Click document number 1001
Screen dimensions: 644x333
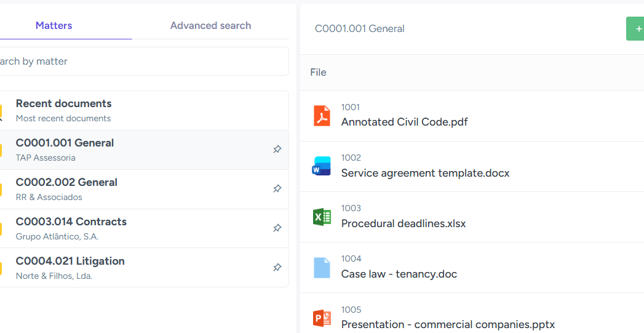pyautogui.click(x=351, y=107)
